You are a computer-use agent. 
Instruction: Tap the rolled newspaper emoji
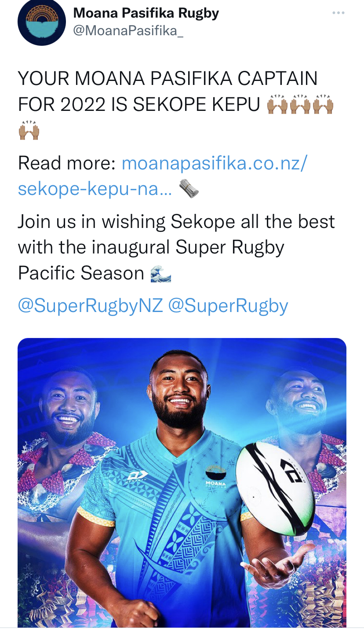(189, 190)
